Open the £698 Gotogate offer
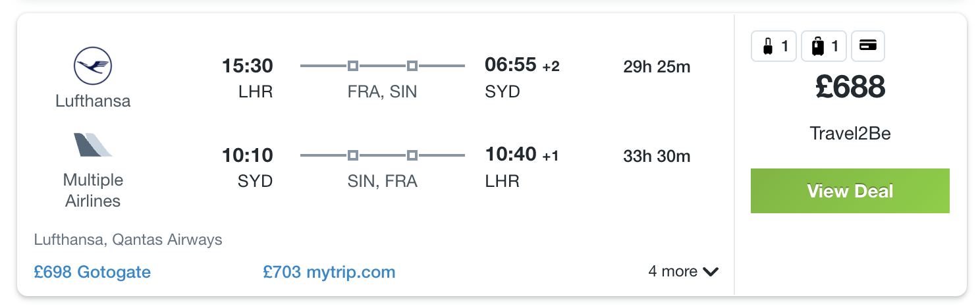 [92, 272]
